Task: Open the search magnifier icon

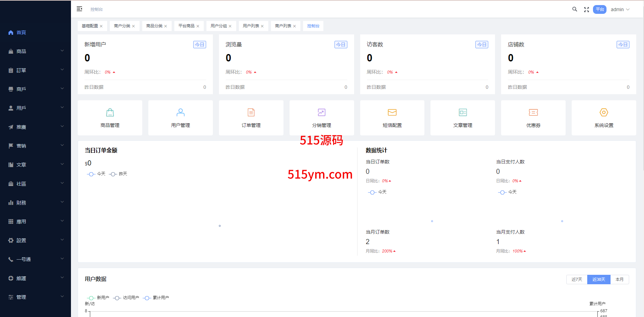Action: tap(574, 9)
